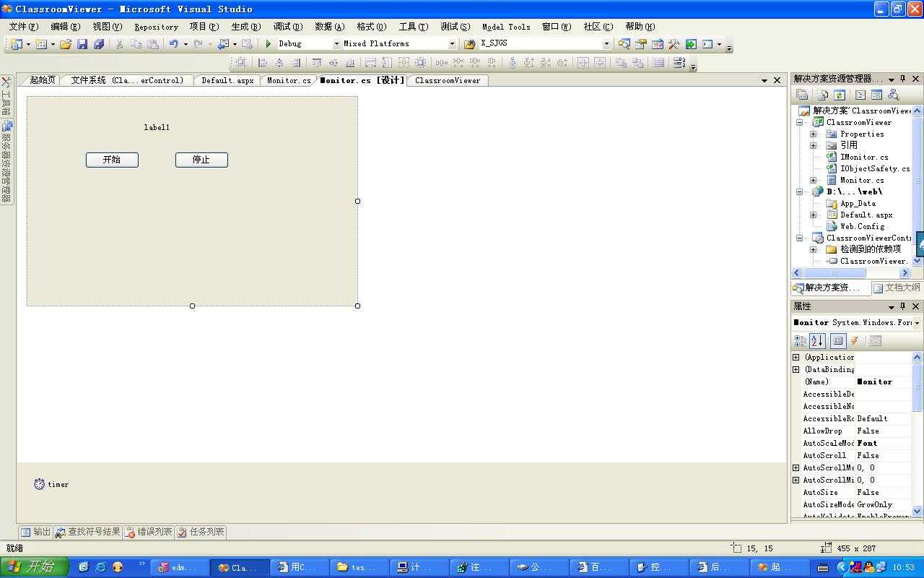Select label1 on the form designer
924x578 pixels.
[x=157, y=127]
